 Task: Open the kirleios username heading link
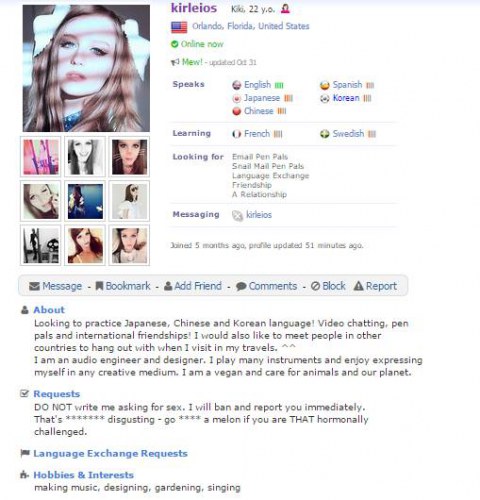(194, 8)
